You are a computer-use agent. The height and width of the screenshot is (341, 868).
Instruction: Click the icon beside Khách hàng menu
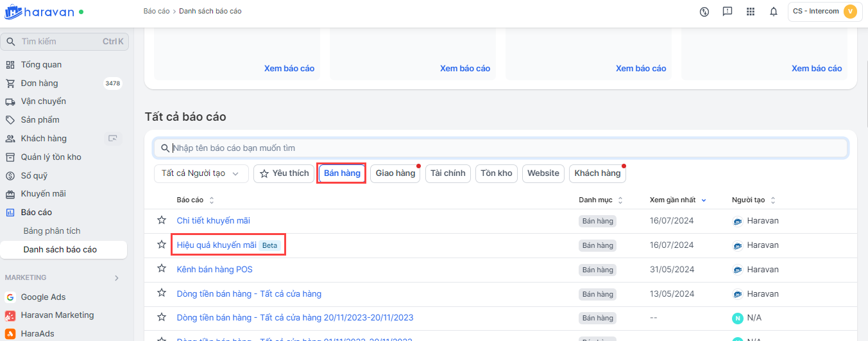click(x=113, y=138)
